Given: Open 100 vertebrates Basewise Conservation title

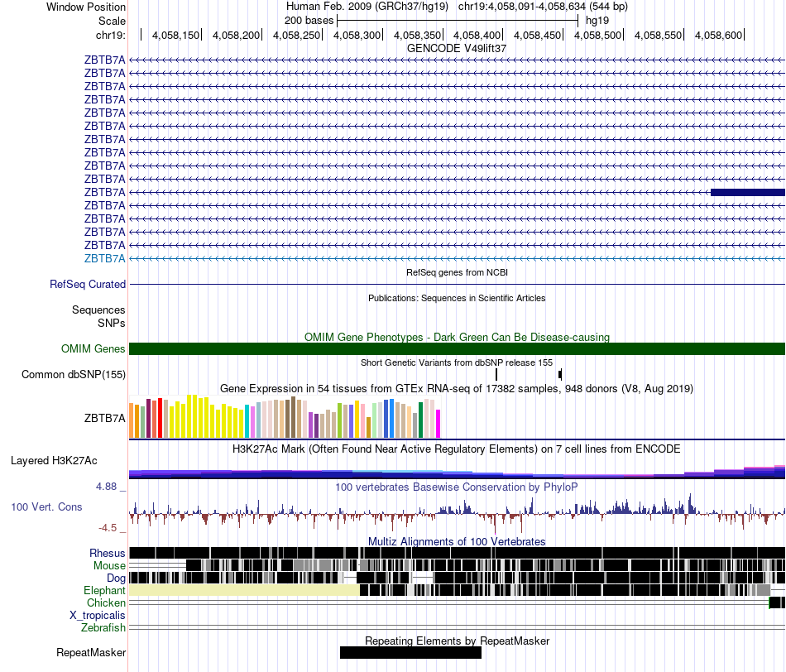Looking at the screenshot, I should (457, 487).
